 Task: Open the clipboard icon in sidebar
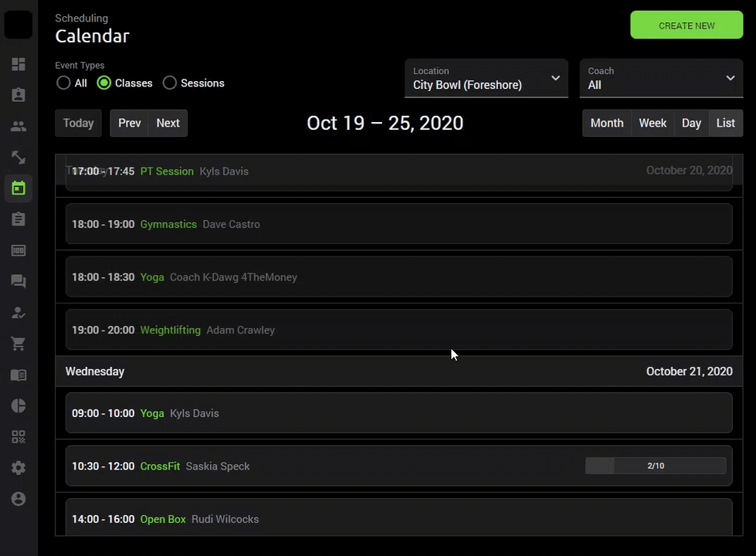pos(19,219)
